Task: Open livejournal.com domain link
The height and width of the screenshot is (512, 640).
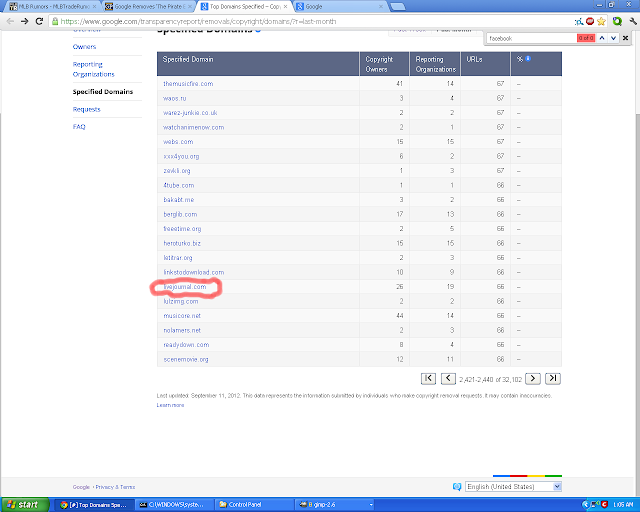Action: tap(184, 287)
